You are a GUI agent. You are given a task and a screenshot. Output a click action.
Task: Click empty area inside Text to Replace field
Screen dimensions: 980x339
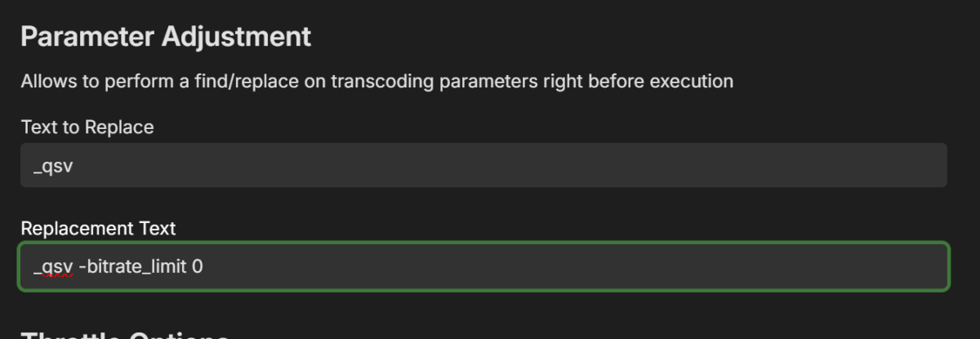tap(572, 165)
